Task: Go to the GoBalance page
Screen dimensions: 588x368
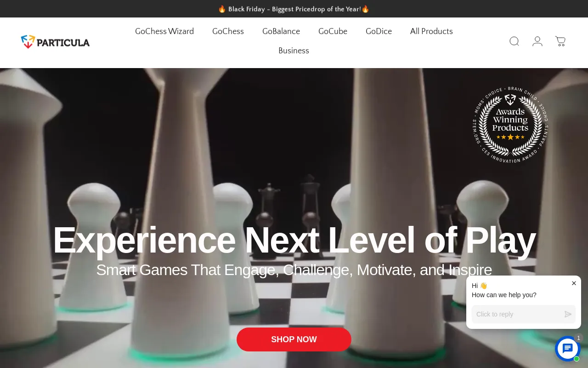Action: click(x=281, y=31)
